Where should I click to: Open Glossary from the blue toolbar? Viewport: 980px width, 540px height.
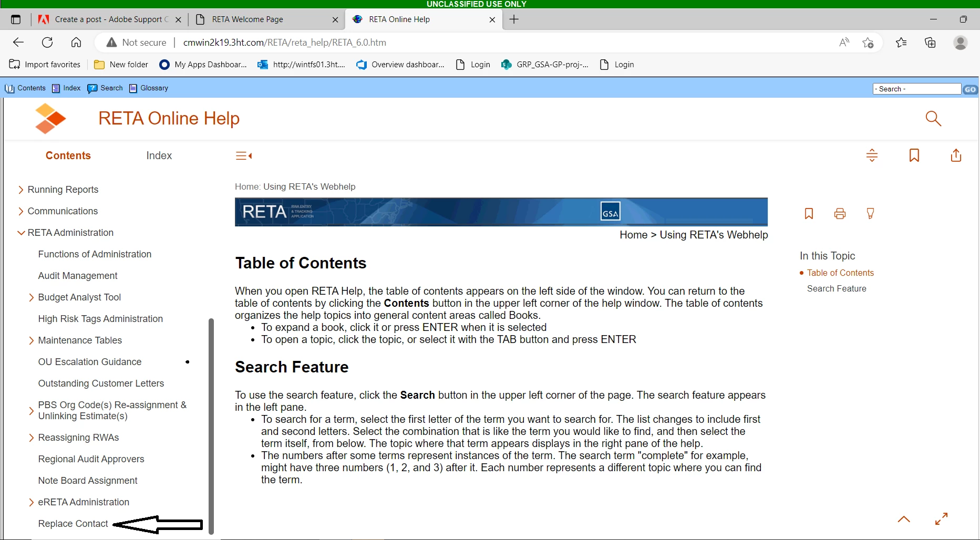pos(149,88)
